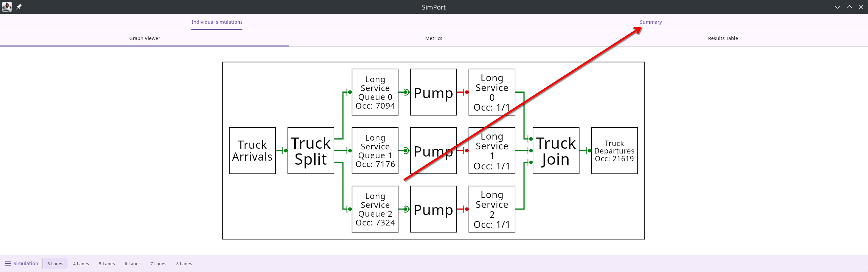Screen dimensions: 868x272
Task: Open the Results Table tab
Action: [723, 38]
